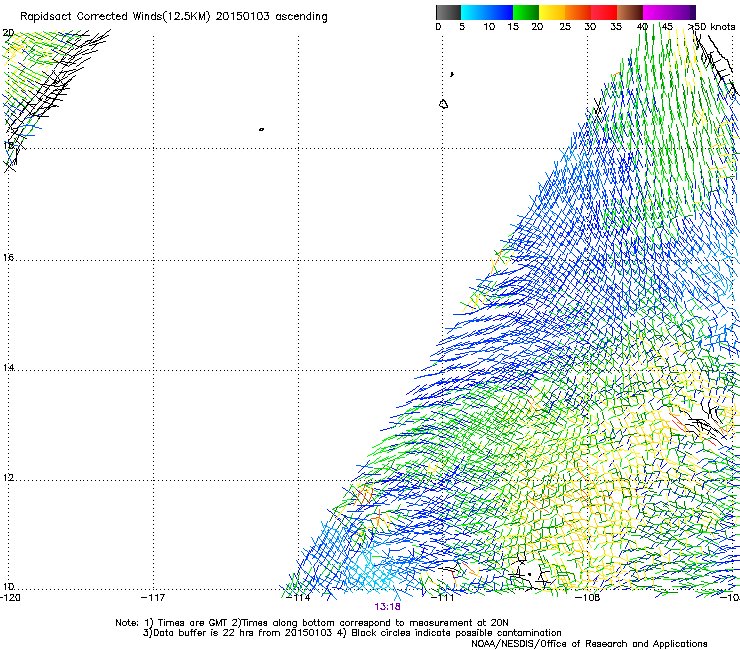Screen dimensions: 740x650
Task: Click legend tick label '30'
Action: click(x=590, y=27)
